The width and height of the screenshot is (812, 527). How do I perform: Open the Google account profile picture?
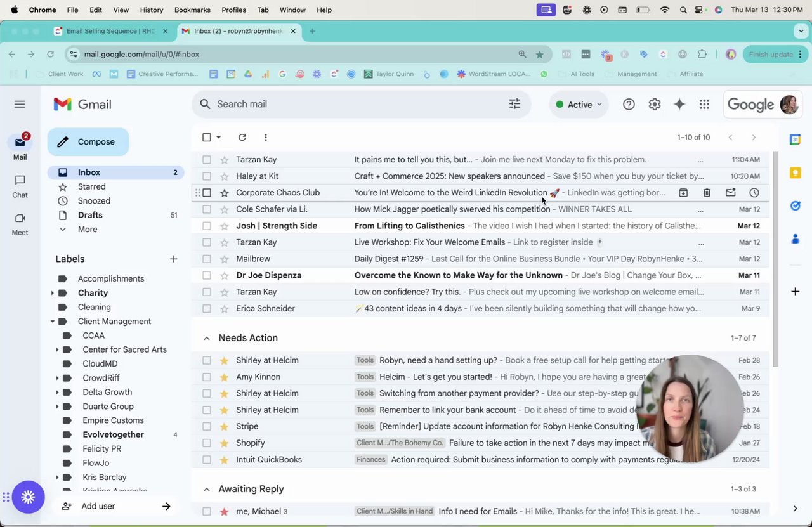click(x=789, y=105)
